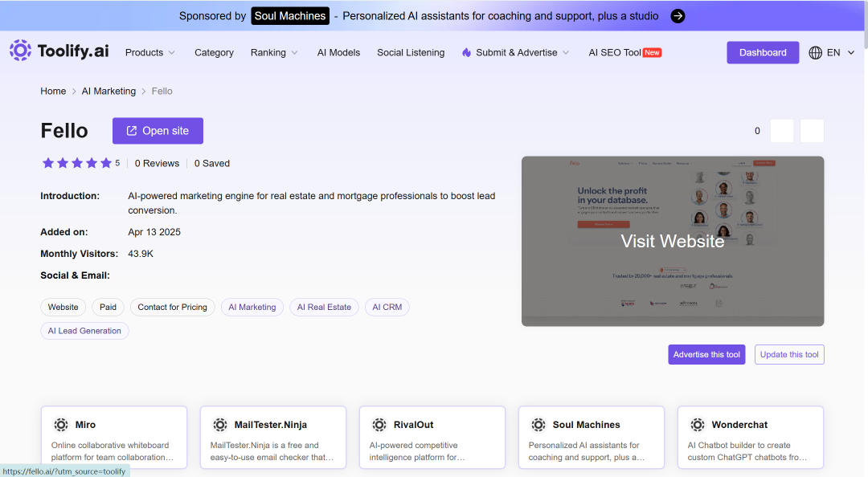Open the AI Models menu item
Screen dimensions: 868x477
(x=338, y=52)
